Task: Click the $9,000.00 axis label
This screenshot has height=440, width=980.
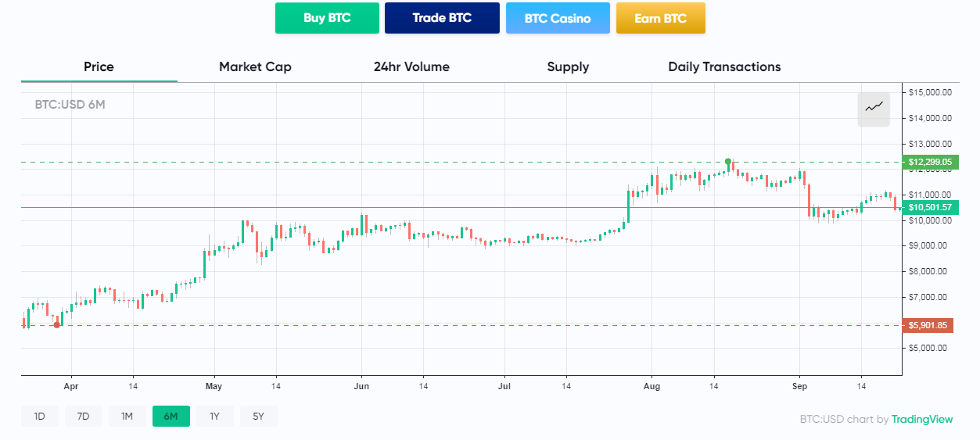Action: point(930,245)
